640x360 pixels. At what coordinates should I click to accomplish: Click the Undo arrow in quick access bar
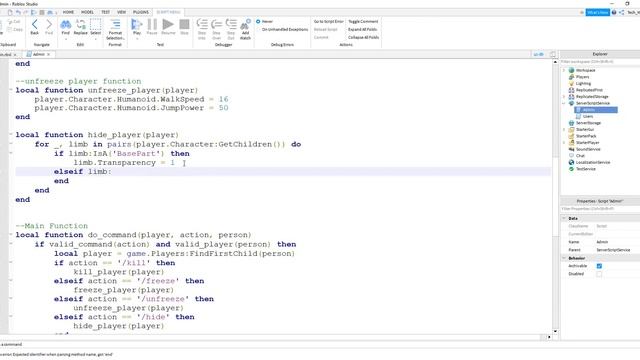click(18, 12)
